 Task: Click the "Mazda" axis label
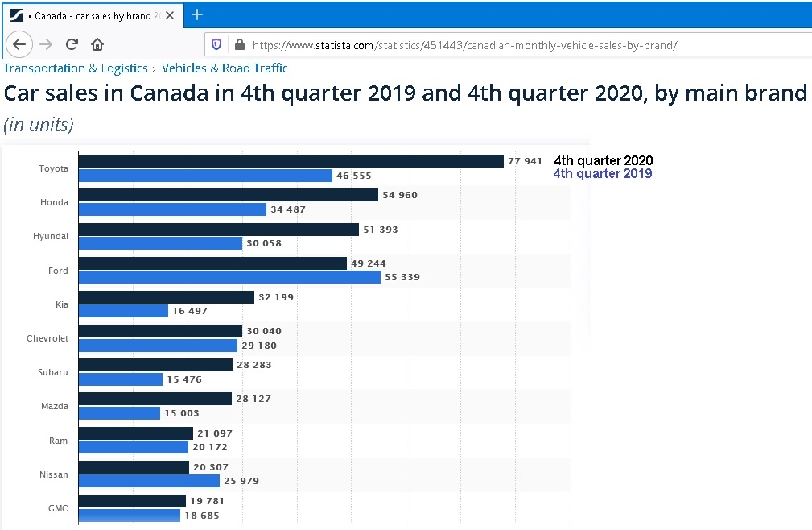pyautogui.click(x=55, y=406)
